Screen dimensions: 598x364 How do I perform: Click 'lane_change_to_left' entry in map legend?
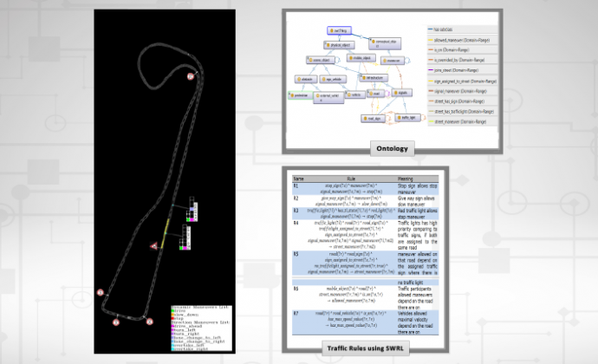[197, 338]
